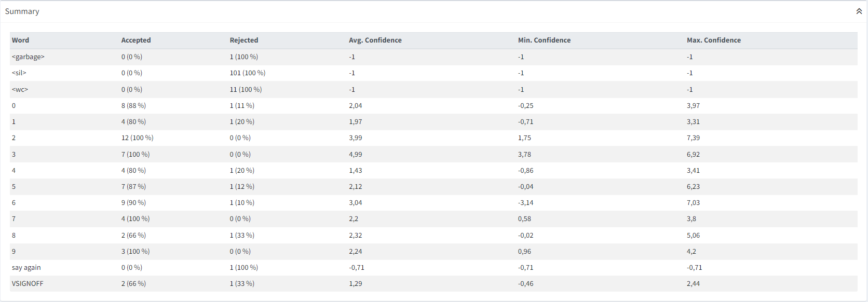868x302 pixels.
Task: Sort by the Min. Confidence column header
Action: click(x=544, y=40)
